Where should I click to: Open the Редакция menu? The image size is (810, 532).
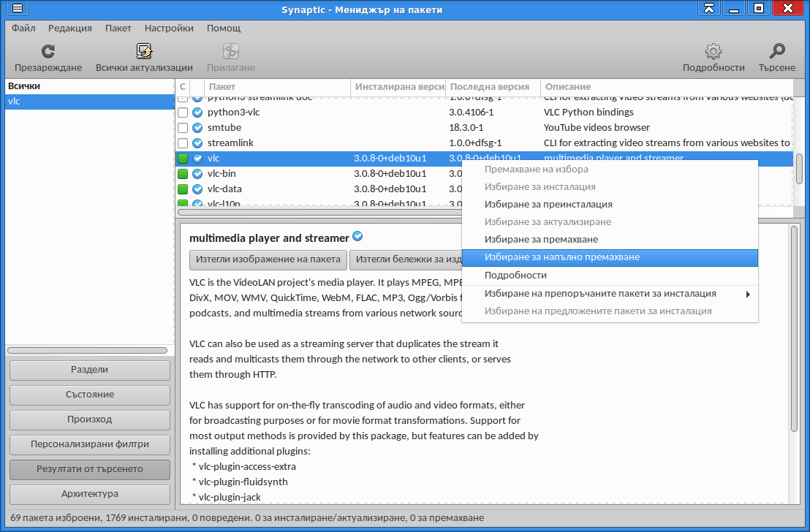click(x=70, y=28)
